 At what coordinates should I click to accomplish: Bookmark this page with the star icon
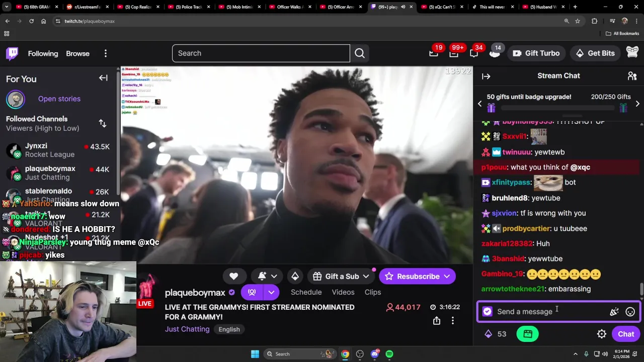(578, 21)
